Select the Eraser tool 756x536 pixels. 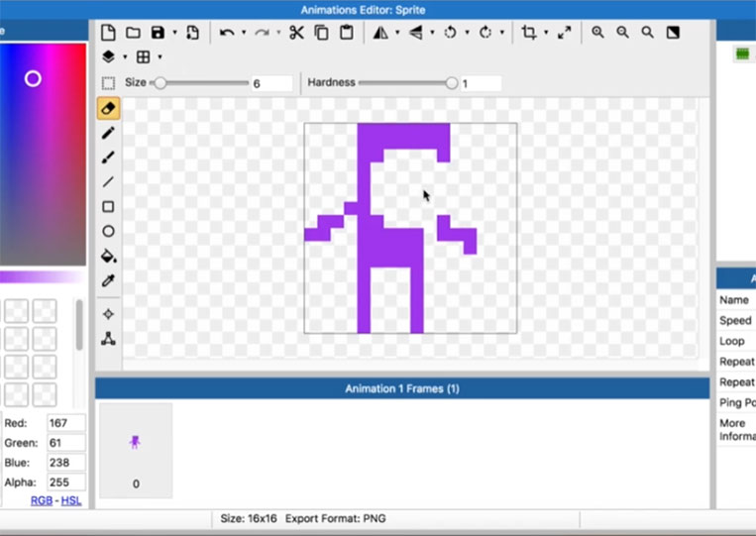point(108,108)
